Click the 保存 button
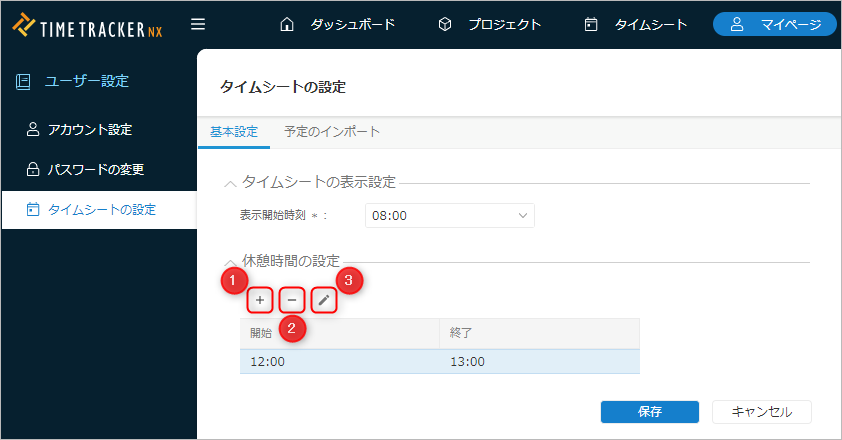 click(x=649, y=411)
